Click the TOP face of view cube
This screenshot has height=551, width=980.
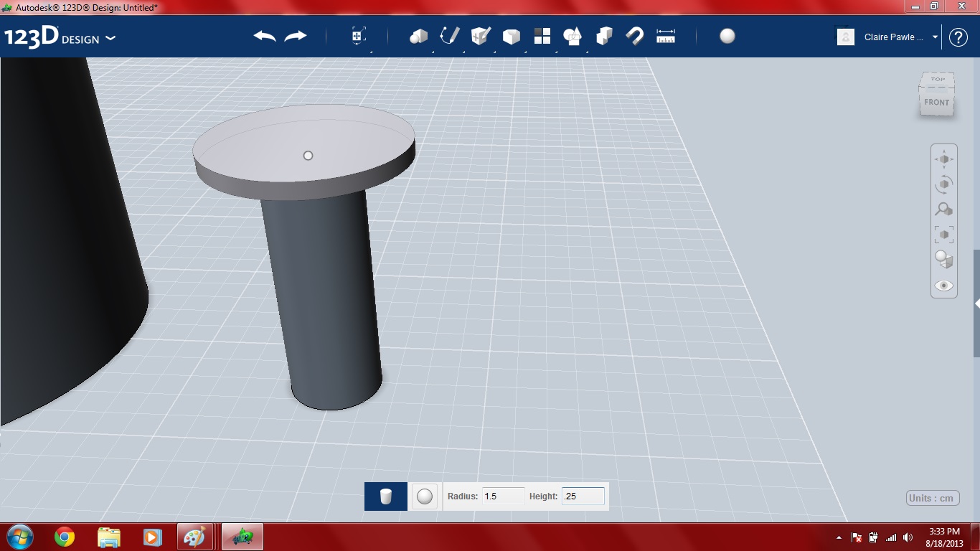[x=938, y=80]
